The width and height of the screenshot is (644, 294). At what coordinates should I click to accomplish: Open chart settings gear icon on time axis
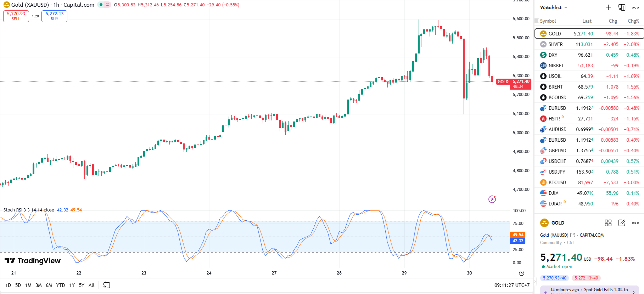[521, 273]
